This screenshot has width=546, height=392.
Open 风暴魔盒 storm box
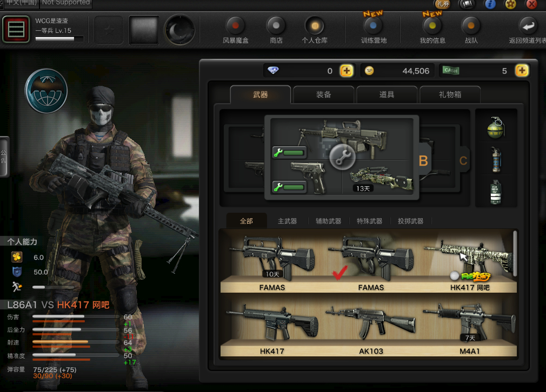click(236, 31)
